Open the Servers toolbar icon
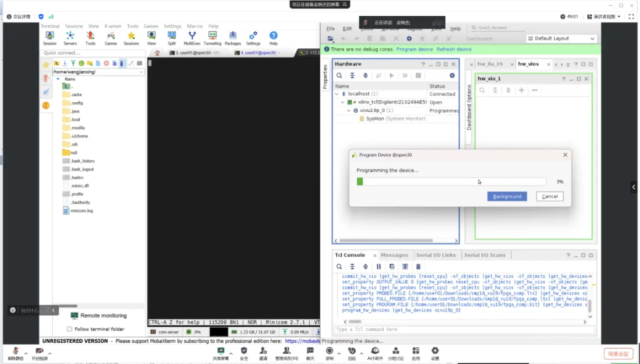Screen dimensions: 640x364 tap(70, 38)
